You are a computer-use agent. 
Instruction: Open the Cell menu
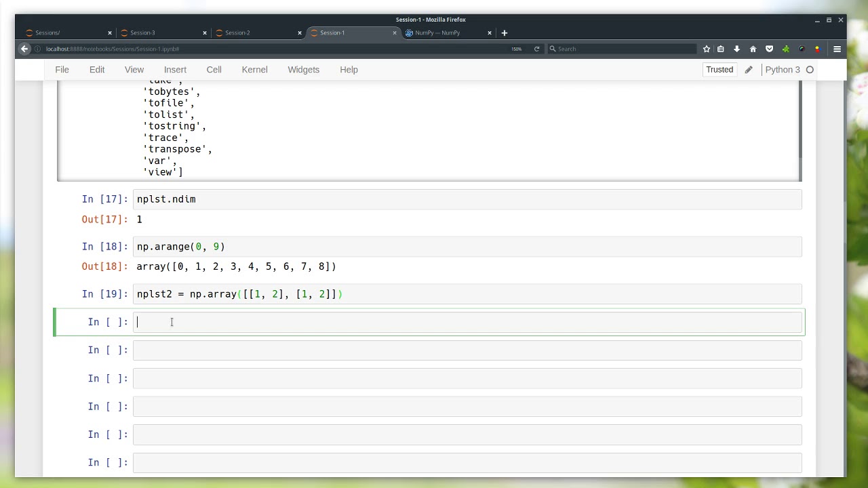(x=214, y=70)
